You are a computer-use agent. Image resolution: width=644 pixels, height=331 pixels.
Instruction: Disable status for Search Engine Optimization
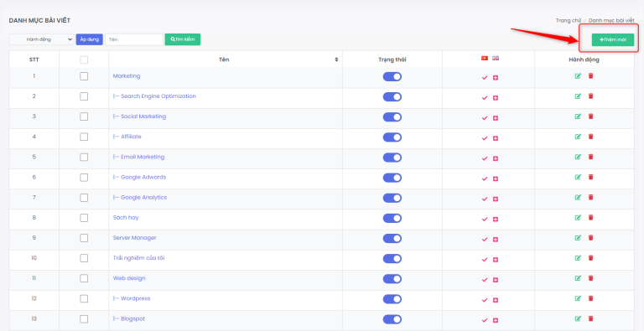pos(392,97)
